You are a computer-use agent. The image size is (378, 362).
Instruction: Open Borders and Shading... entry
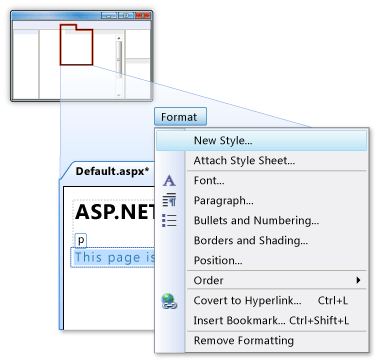[261, 241]
